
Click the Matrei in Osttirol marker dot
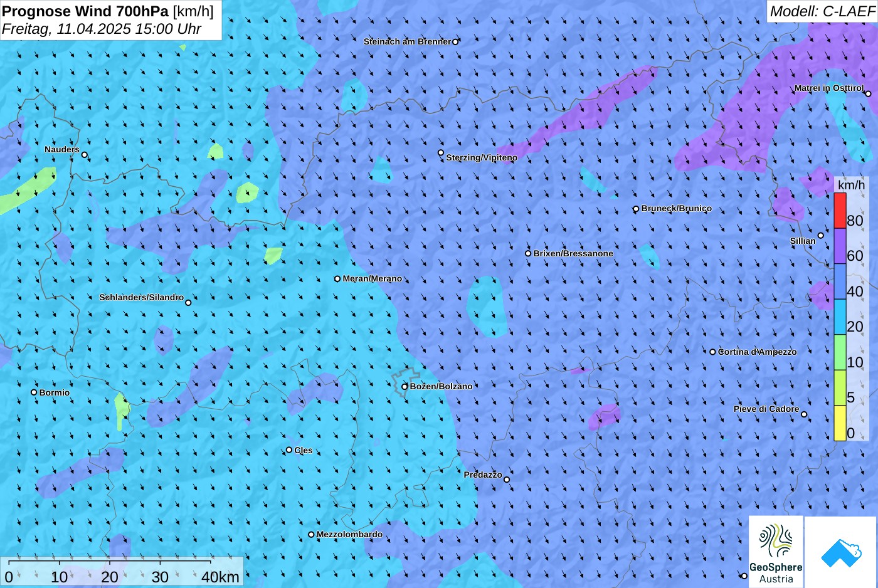coord(868,94)
